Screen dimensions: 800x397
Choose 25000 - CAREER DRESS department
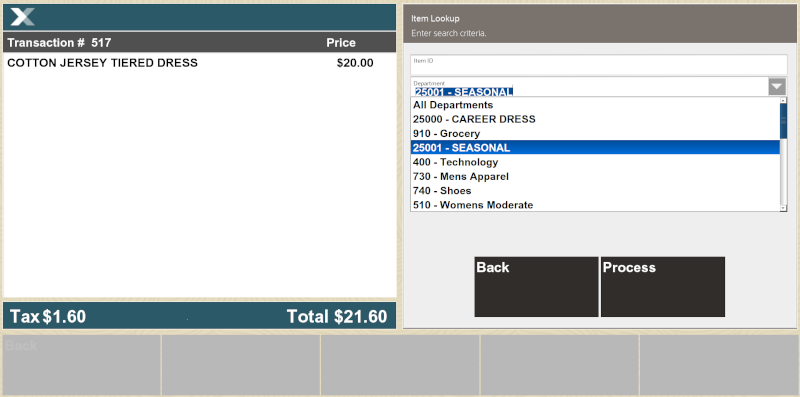pyautogui.click(x=595, y=119)
